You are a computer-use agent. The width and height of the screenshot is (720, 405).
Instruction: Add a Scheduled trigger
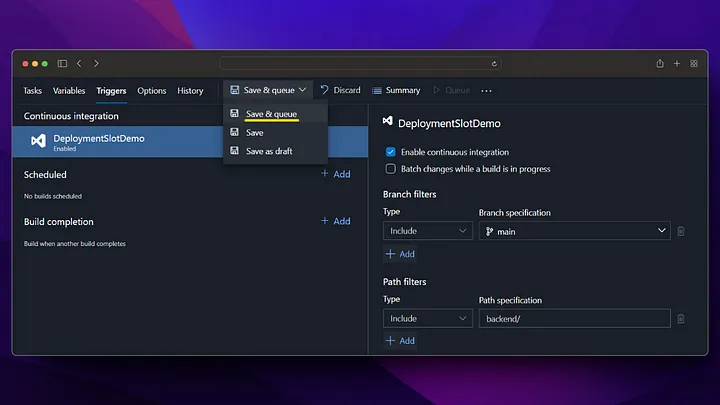pyautogui.click(x=336, y=174)
